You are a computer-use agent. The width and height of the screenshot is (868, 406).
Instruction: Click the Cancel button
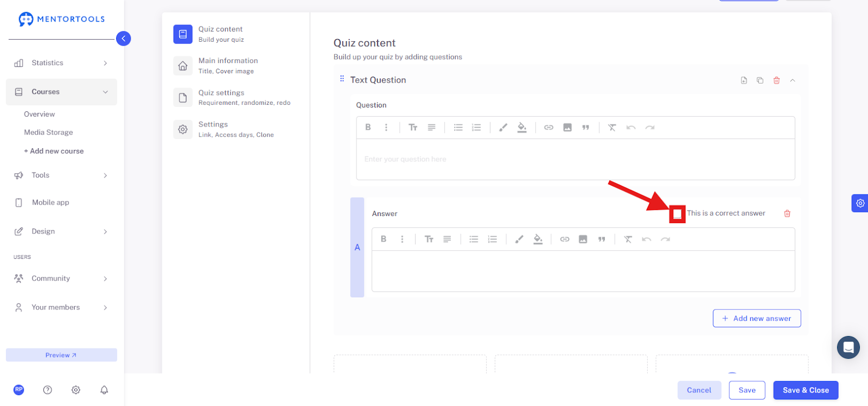pyautogui.click(x=699, y=390)
